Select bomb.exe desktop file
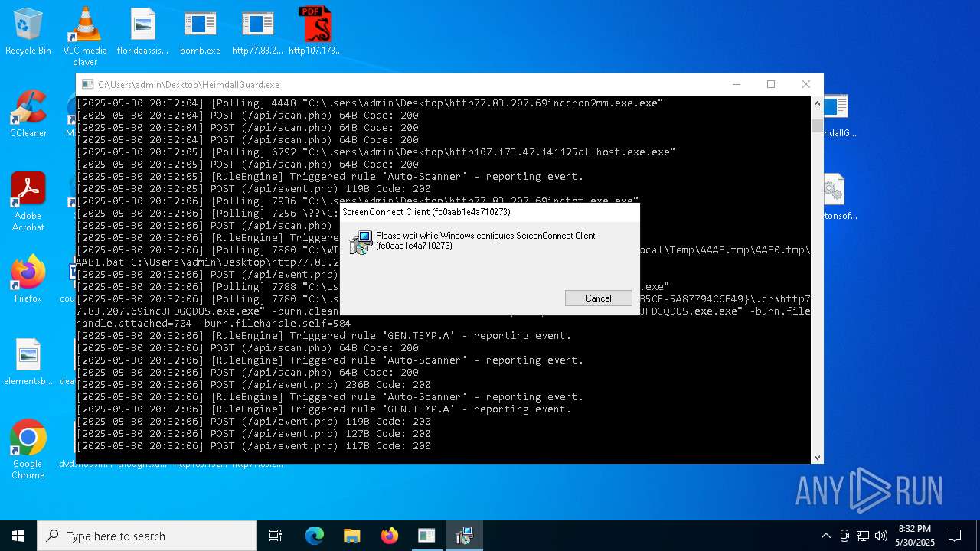 [200, 31]
